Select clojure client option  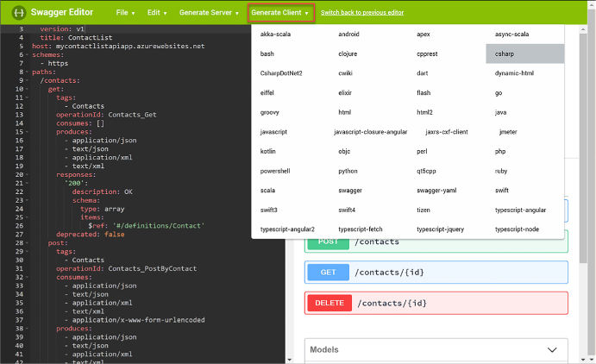[x=348, y=53]
